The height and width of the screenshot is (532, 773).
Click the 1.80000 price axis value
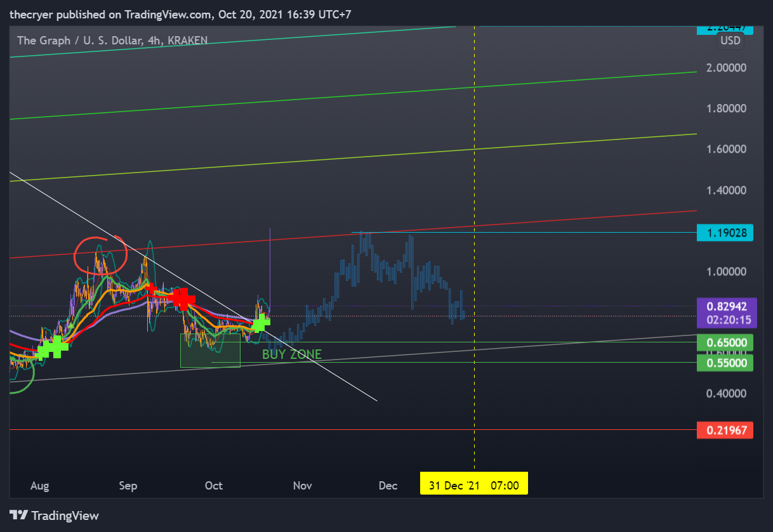pos(726,108)
